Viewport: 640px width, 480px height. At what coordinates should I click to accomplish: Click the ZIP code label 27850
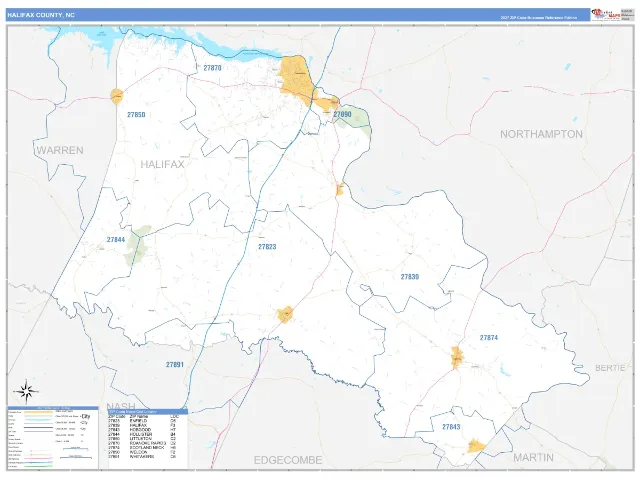point(136,115)
